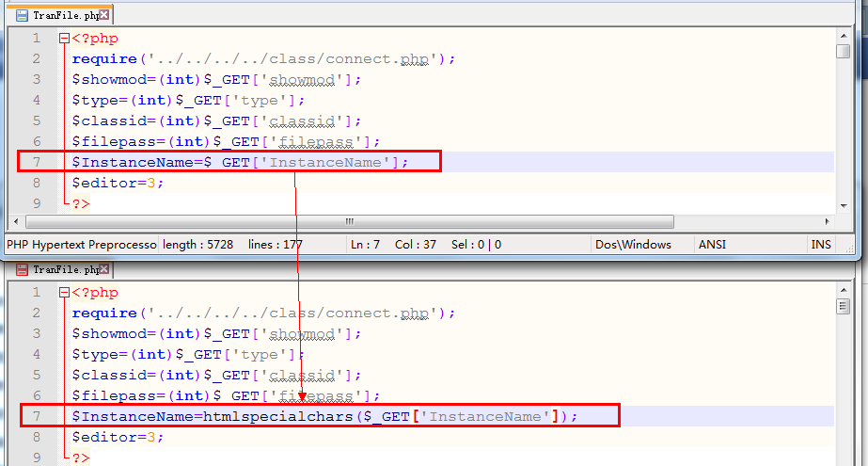Click $editor=3 line in top editor
The height and width of the screenshot is (466, 868).
pos(118,183)
